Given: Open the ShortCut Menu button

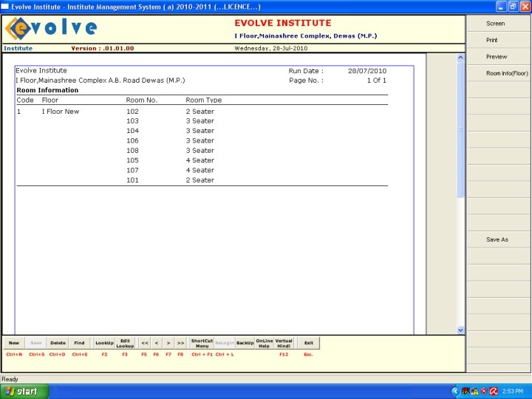Looking at the screenshot, I should [202, 343].
